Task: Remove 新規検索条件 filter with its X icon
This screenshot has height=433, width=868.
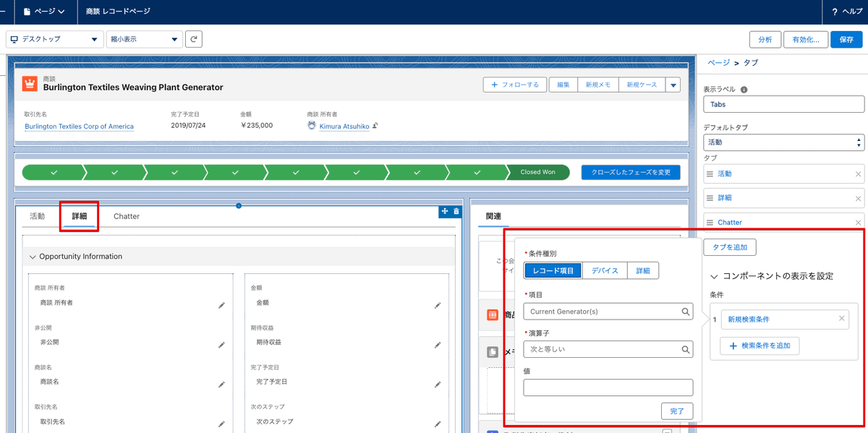Action: tap(841, 318)
